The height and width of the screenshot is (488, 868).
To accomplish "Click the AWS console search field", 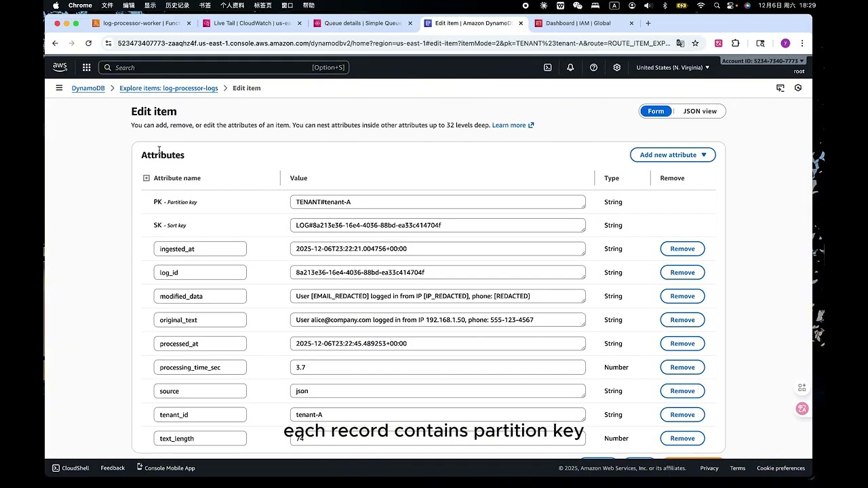I will 224,67.
